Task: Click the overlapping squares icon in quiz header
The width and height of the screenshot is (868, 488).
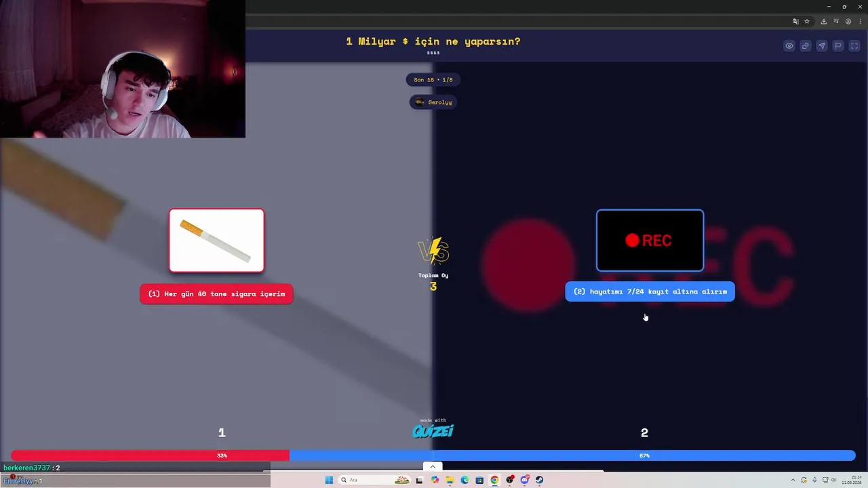Action: point(806,46)
